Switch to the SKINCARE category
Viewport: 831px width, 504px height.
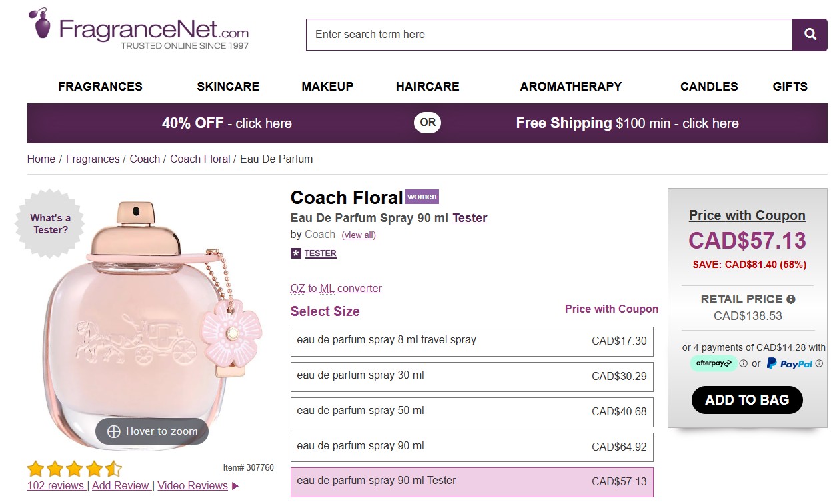click(228, 87)
